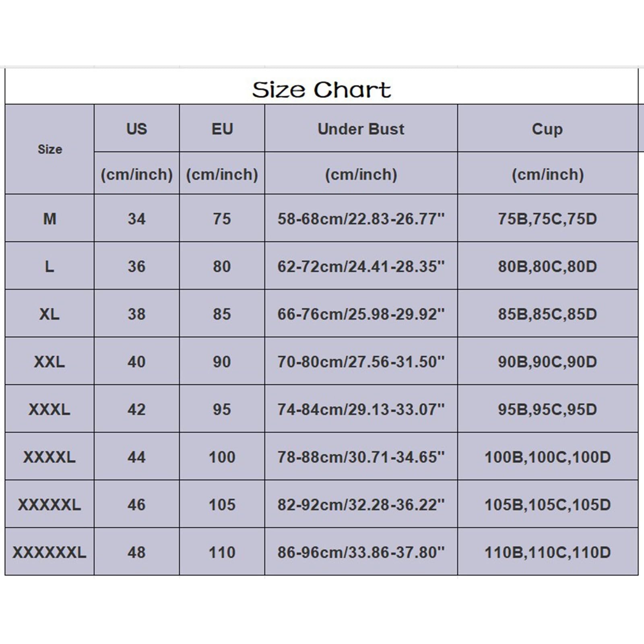The image size is (644, 644).
Task: Select the 86-96cm under bust cell
Action: (x=361, y=552)
